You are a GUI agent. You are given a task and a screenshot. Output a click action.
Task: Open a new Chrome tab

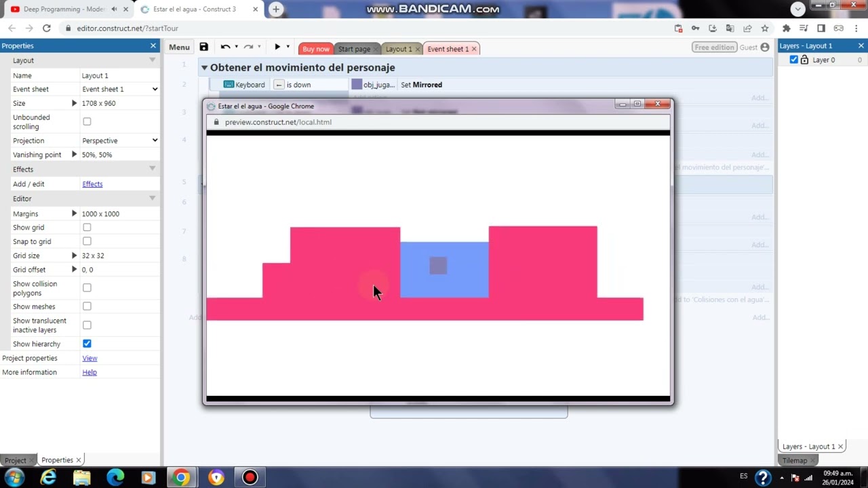275,9
